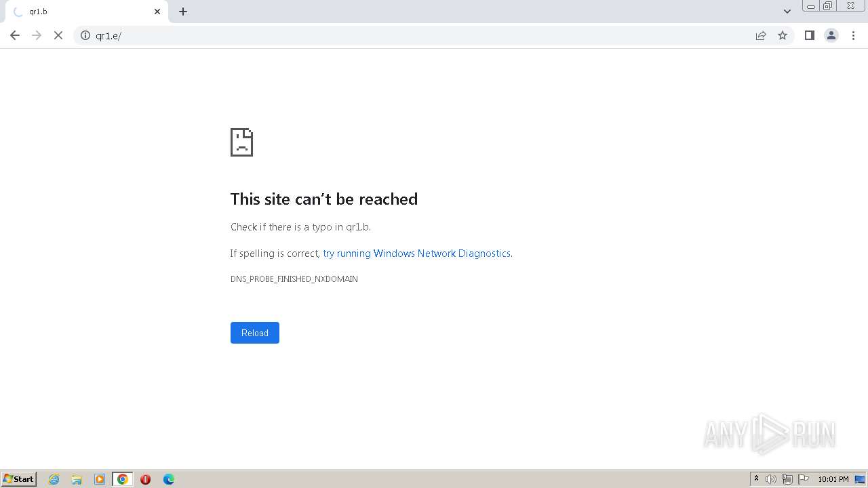The image size is (868, 488).
Task: Go back to the previous page
Action: (x=15, y=35)
